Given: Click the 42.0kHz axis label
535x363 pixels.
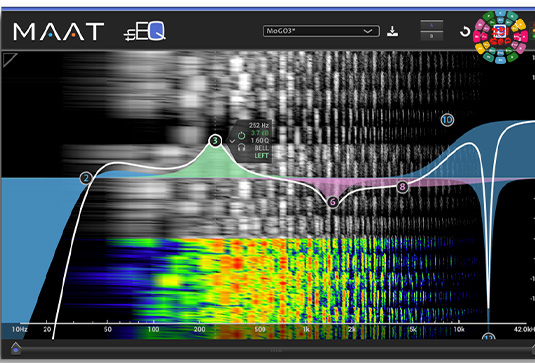Looking at the screenshot, I should point(524,330).
